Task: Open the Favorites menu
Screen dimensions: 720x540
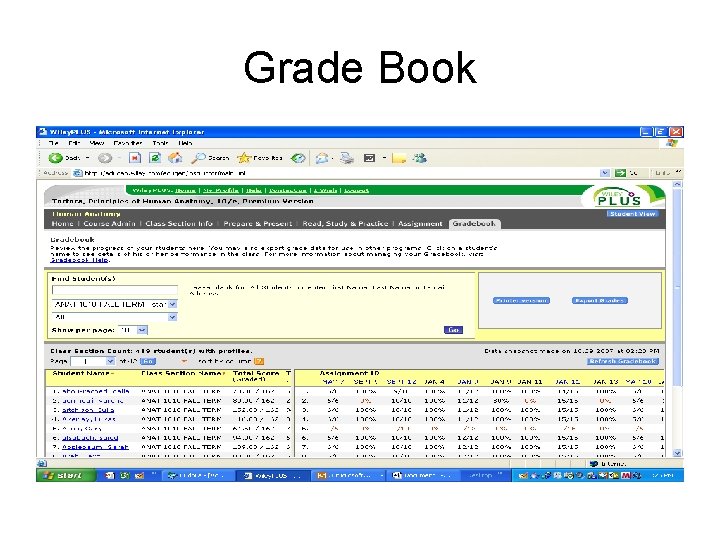Action: point(128,143)
